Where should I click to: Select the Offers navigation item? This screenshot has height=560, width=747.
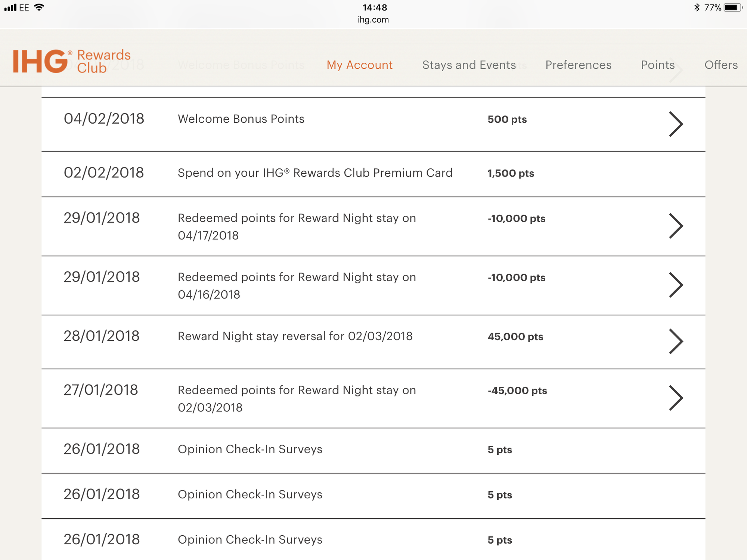tap(721, 65)
